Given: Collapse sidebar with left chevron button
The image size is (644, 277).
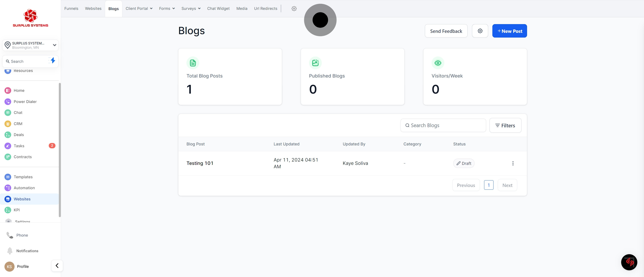Looking at the screenshot, I should [57, 266].
